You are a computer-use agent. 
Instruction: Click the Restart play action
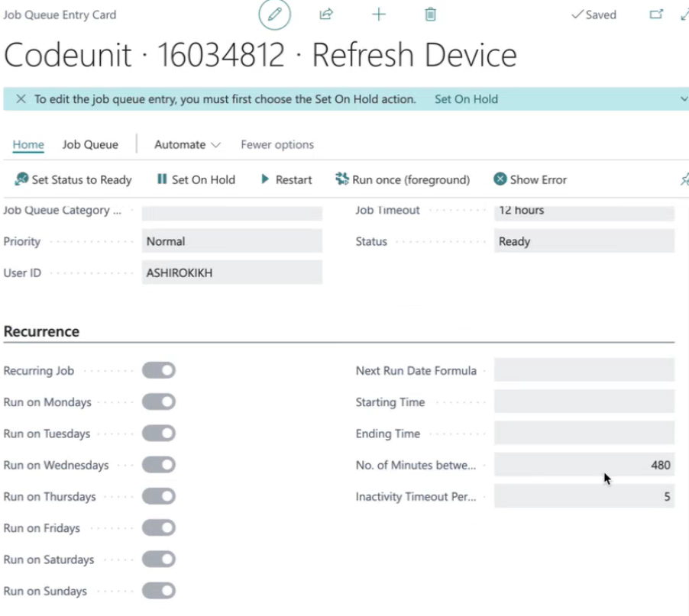coord(286,179)
